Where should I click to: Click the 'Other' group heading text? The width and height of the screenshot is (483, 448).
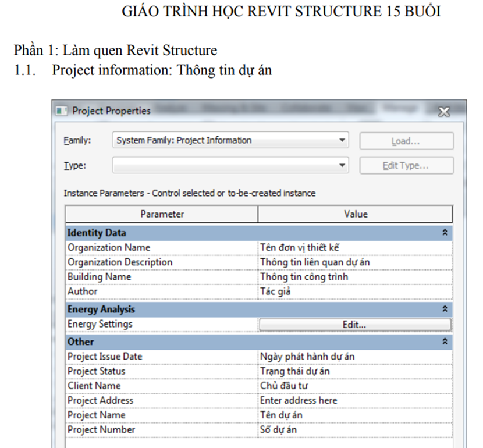tap(80, 342)
